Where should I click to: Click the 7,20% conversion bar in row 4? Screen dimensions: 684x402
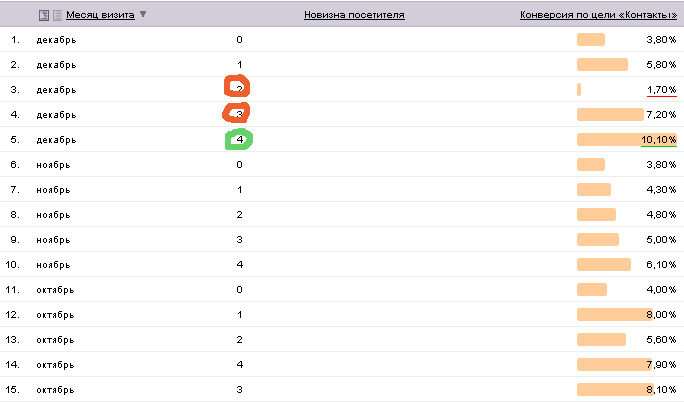(609, 114)
